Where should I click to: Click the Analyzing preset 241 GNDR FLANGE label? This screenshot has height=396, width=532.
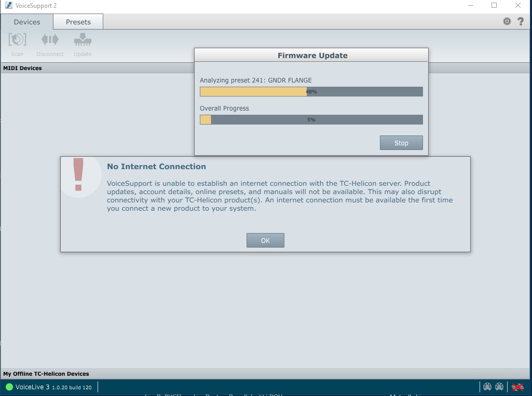point(255,80)
